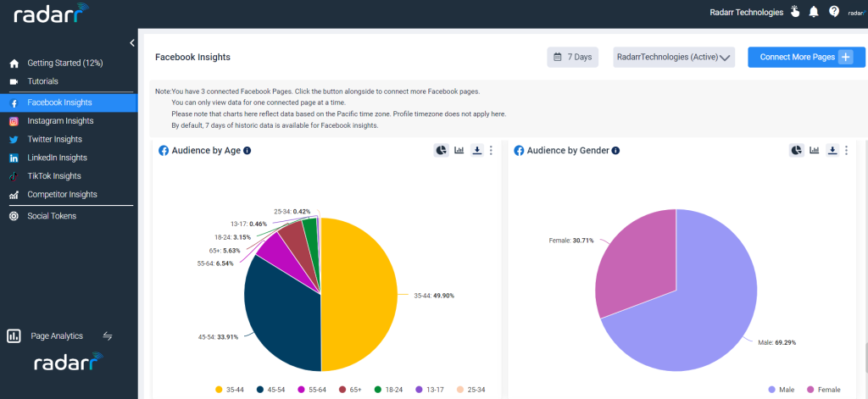Screen dimensions: 868x399
Task: Click the hand pointer icon in header
Action: point(795,12)
